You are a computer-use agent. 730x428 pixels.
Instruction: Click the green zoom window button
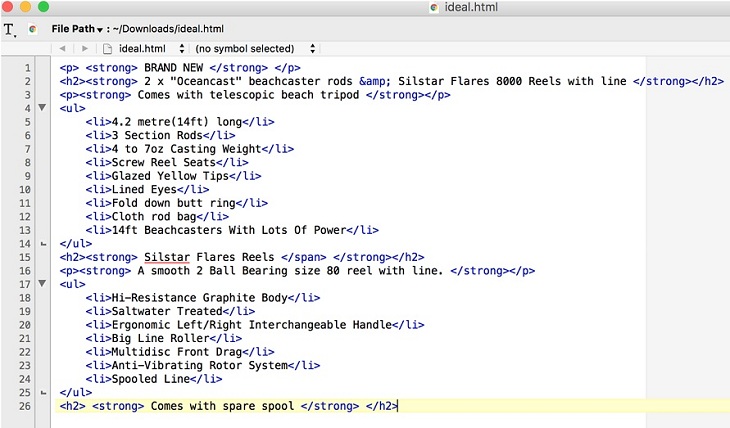coord(43,7)
